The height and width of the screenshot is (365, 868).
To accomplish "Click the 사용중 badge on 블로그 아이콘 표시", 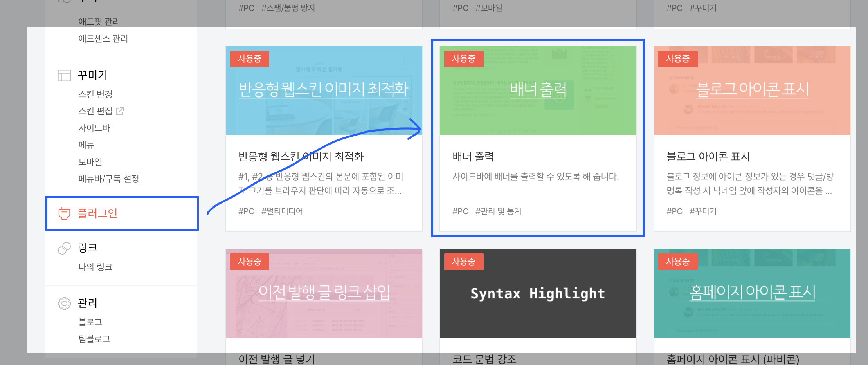I will click(678, 59).
